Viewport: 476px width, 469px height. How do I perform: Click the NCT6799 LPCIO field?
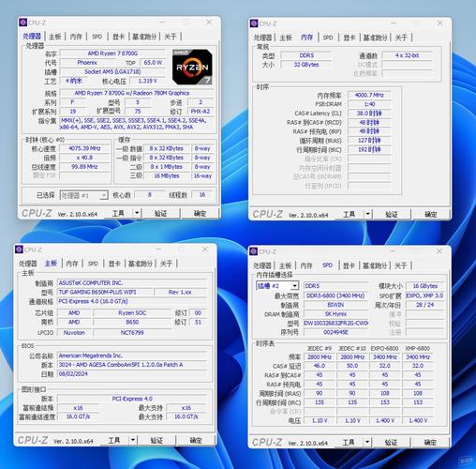132,332
